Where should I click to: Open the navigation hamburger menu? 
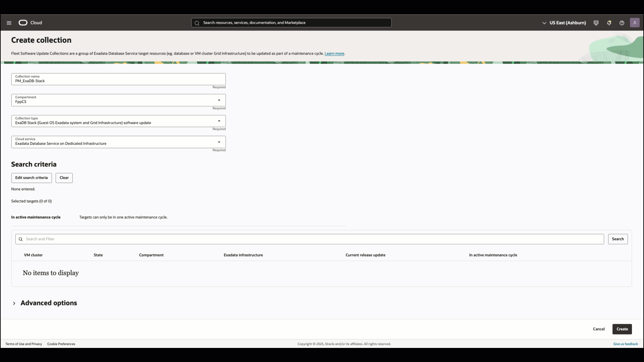(9, 23)
